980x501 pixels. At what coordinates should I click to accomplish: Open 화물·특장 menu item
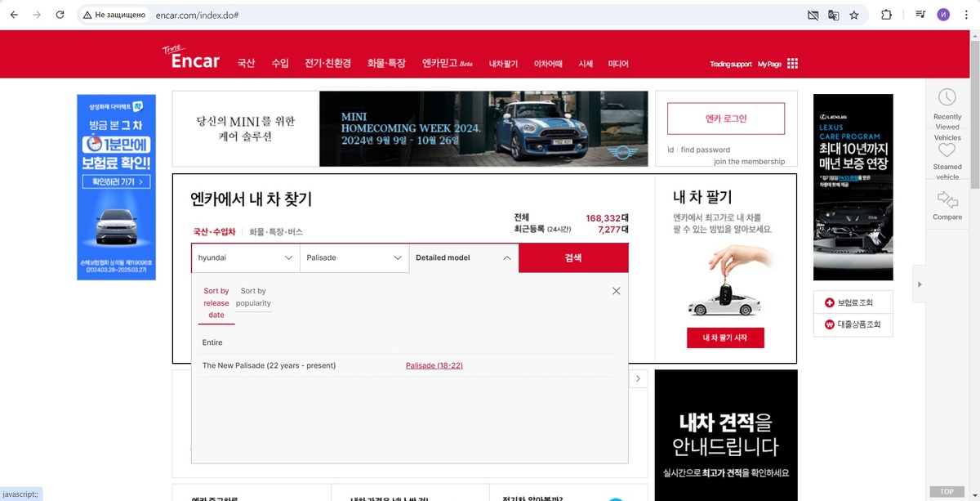pyautogui.click(x=386, y=63)
